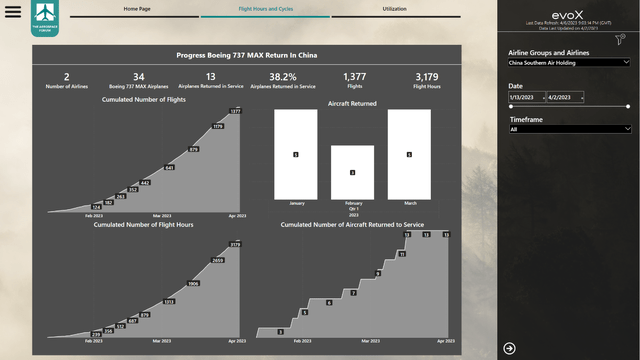Screen dimensions: 640x360
Task: Click the Aerospace Forum airplane logo
Action: click(x=45, y=18)
